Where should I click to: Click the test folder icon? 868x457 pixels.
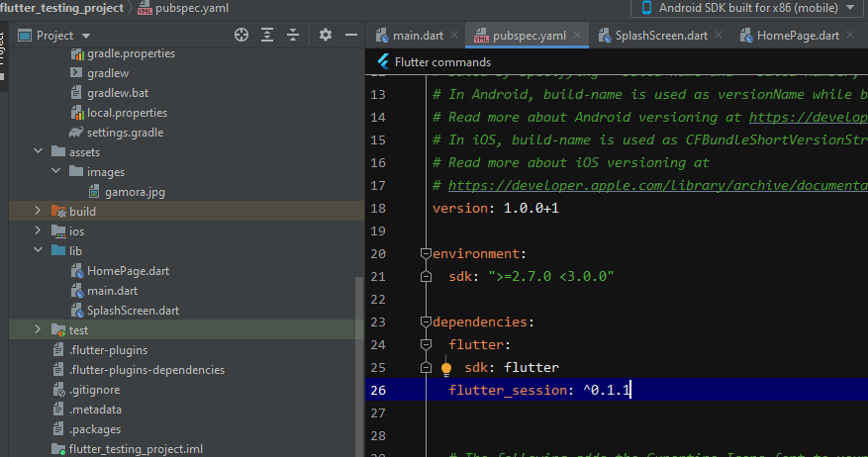(x=58, y=330)
